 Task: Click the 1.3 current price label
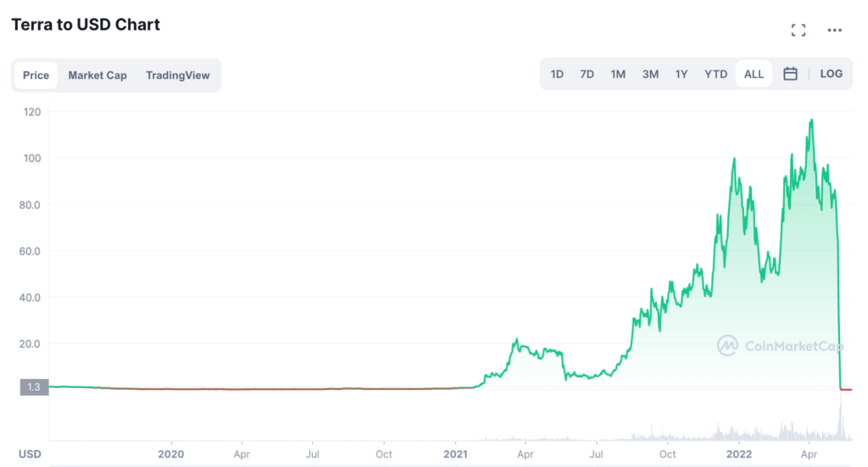click(34, 386)
